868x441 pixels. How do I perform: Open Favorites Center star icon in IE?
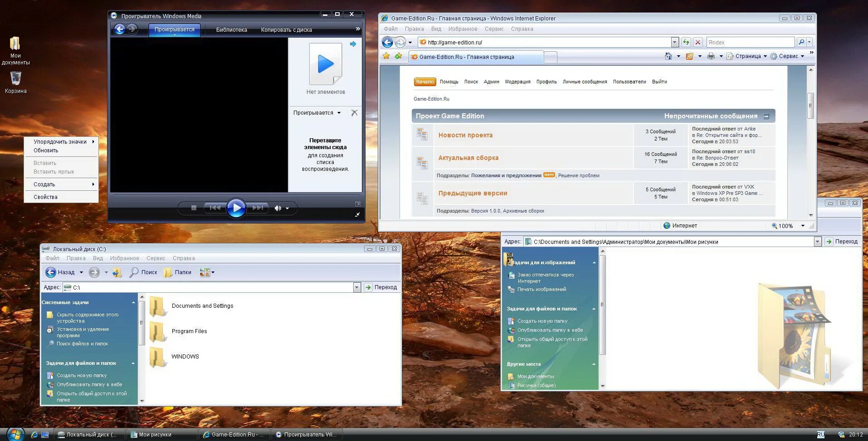386,56
